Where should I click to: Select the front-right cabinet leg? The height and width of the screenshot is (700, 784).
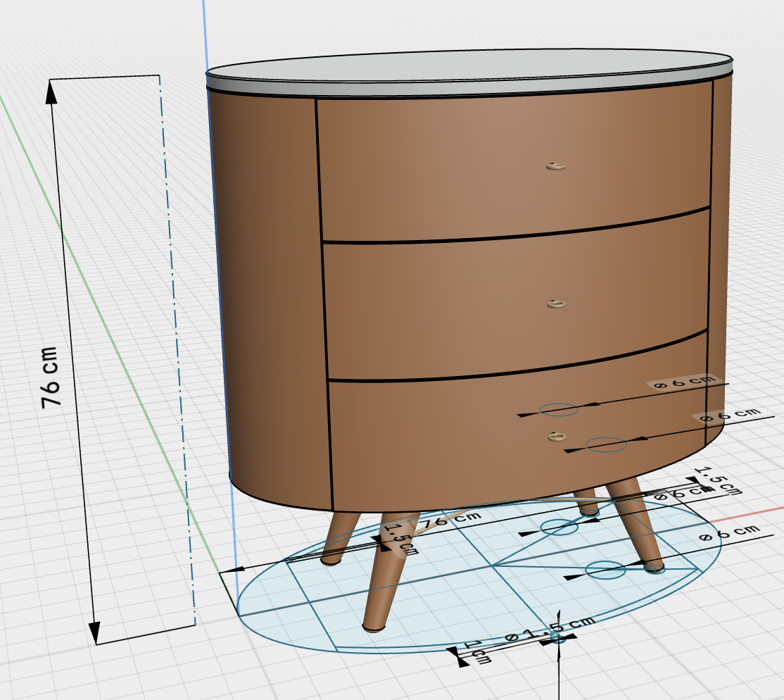pyautogui.click(x=636, y=527)
